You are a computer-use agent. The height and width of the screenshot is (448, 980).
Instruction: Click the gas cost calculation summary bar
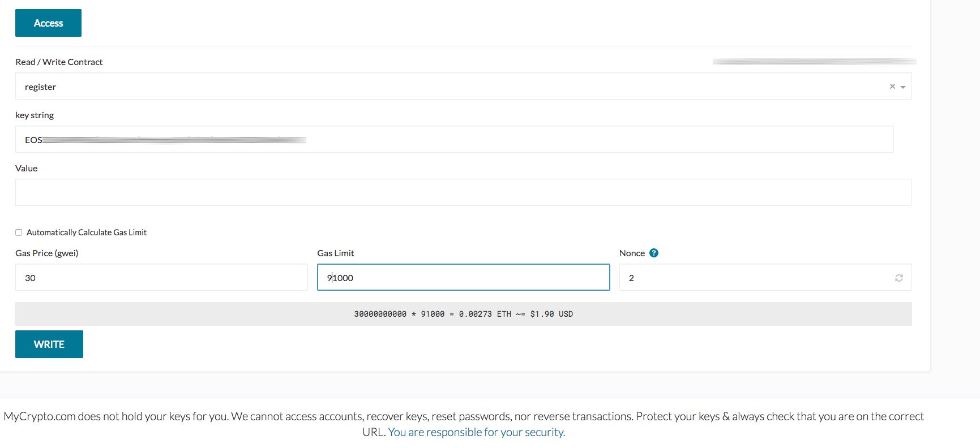pos(463,314)
